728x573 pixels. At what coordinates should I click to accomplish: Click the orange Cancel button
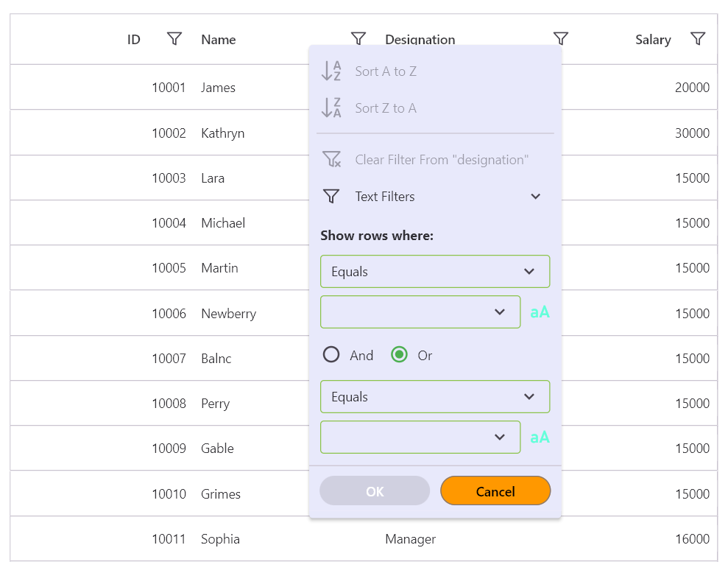[x=495, y=491]
